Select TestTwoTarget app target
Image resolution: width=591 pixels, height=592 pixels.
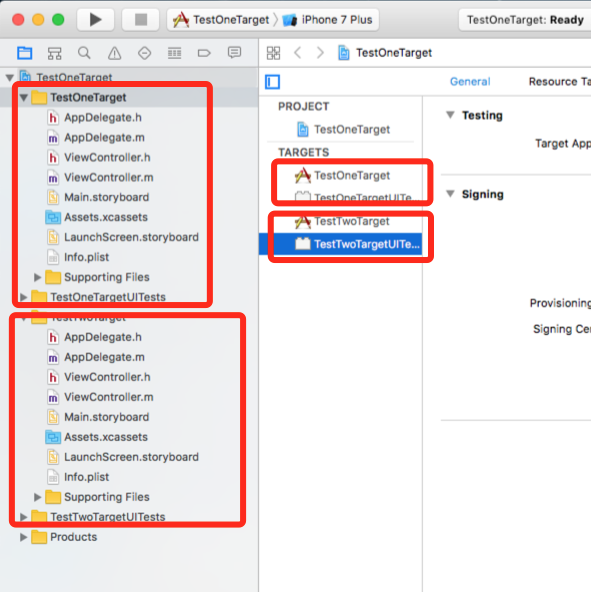(x=342, y=221)
